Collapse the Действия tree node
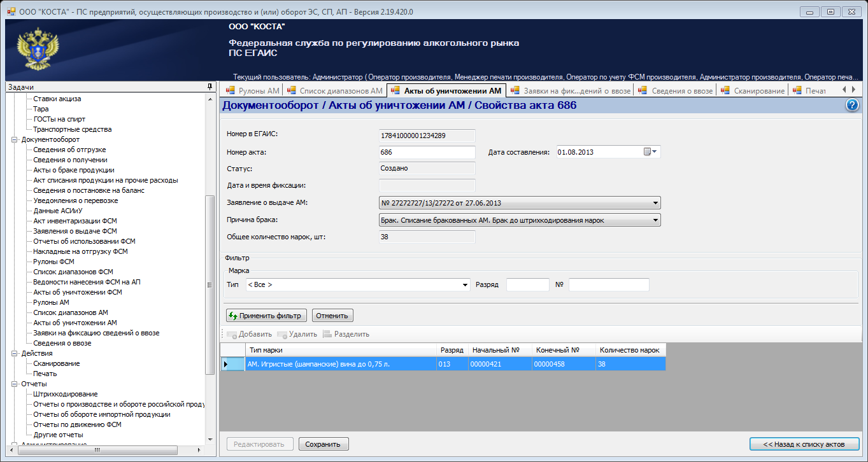Image resolution: width=868 pixels, height=462 pixels. (x=15, y=353)
